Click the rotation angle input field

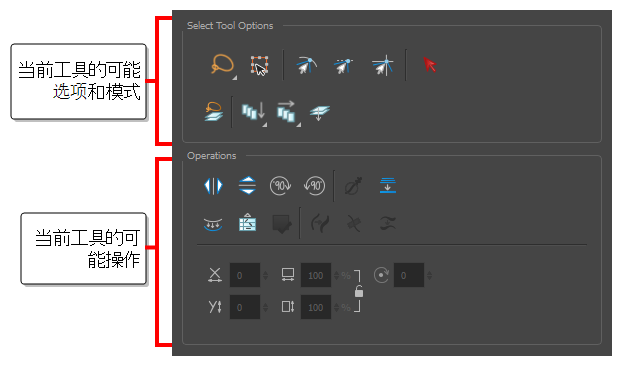pyautogui.click(x=409, y=275)
